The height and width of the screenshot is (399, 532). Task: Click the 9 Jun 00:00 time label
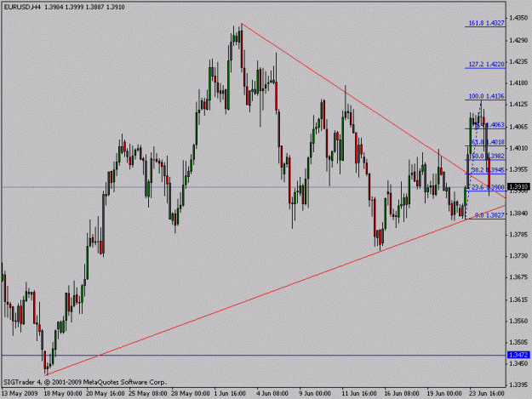tap(315, 394)
